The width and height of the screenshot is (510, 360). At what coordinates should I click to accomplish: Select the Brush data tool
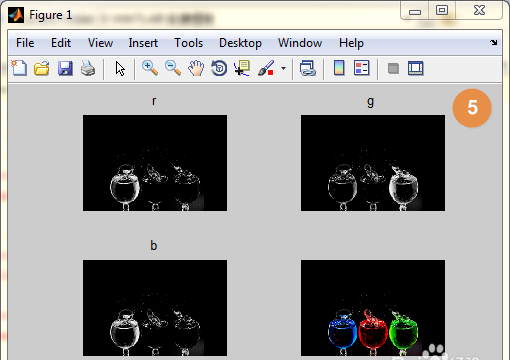coord(266,68)
